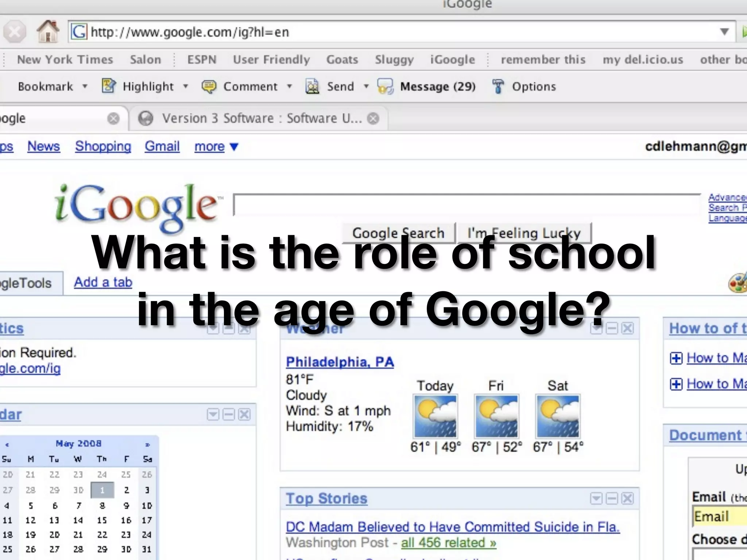Open the DC Madam news headline
Screen dimensions: 747x560
453,527
